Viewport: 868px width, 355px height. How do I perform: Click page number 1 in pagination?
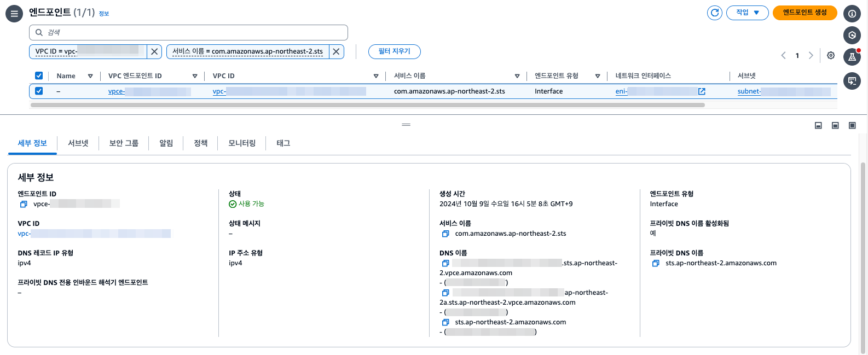coord(797,55)
